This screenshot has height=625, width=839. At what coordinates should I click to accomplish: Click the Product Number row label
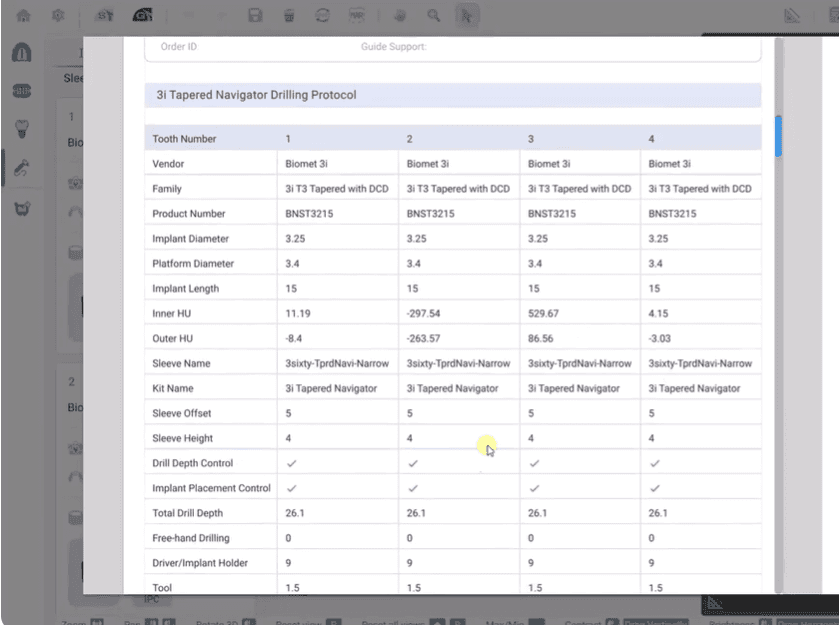point(189,214)
